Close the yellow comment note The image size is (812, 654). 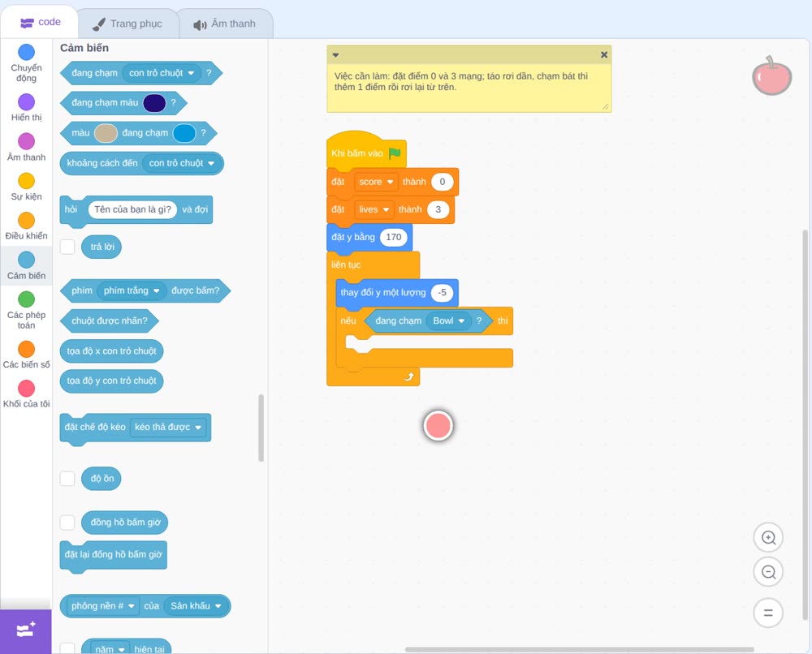point(604,54)
